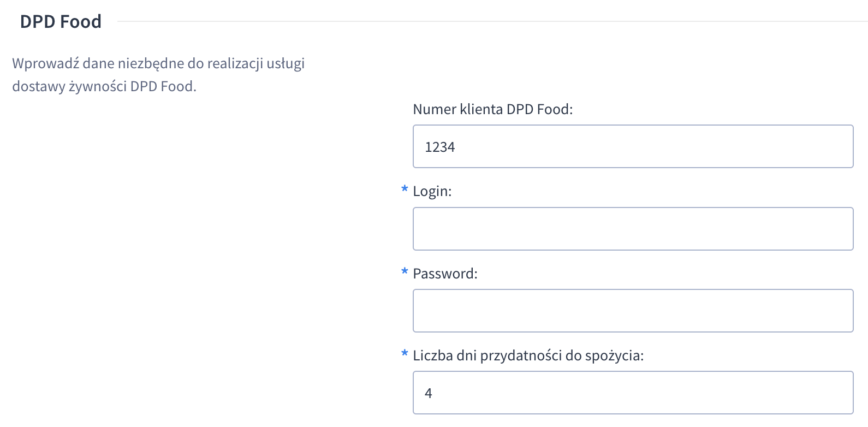Viewport: 868px width, 427px height.
Task: Click the "Liczba dni przydatności do spożycia:" label
Action: click(x=528, y=355)
